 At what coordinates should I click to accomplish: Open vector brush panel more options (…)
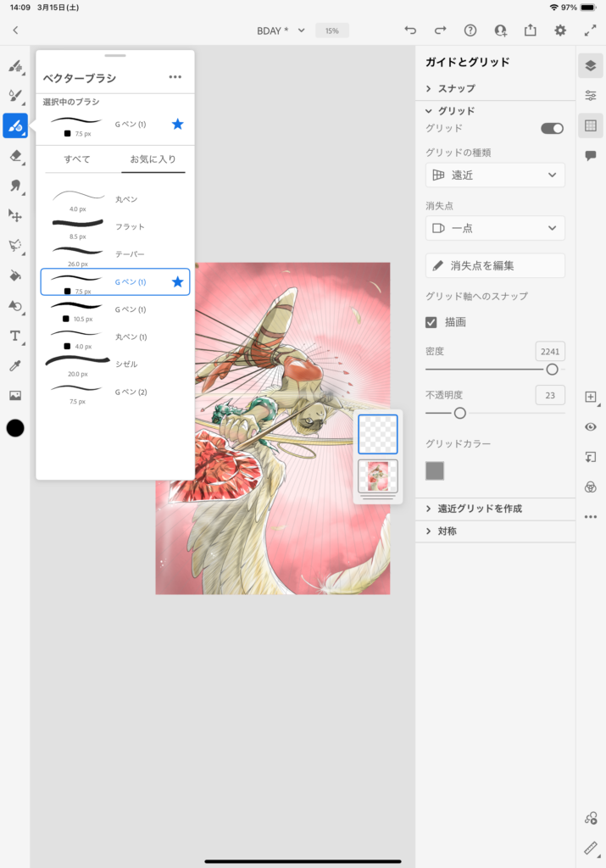175,77
